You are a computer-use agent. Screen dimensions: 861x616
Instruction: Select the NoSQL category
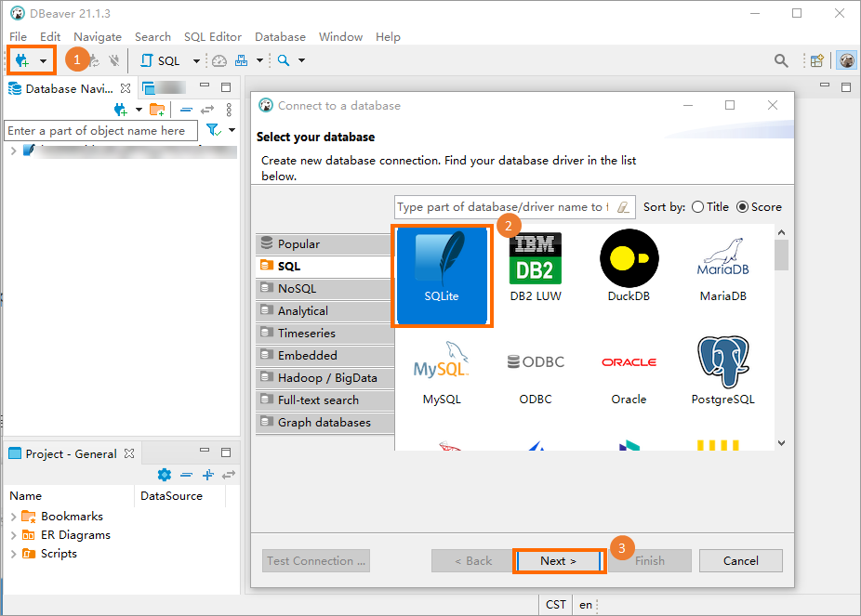coord(325,289)
